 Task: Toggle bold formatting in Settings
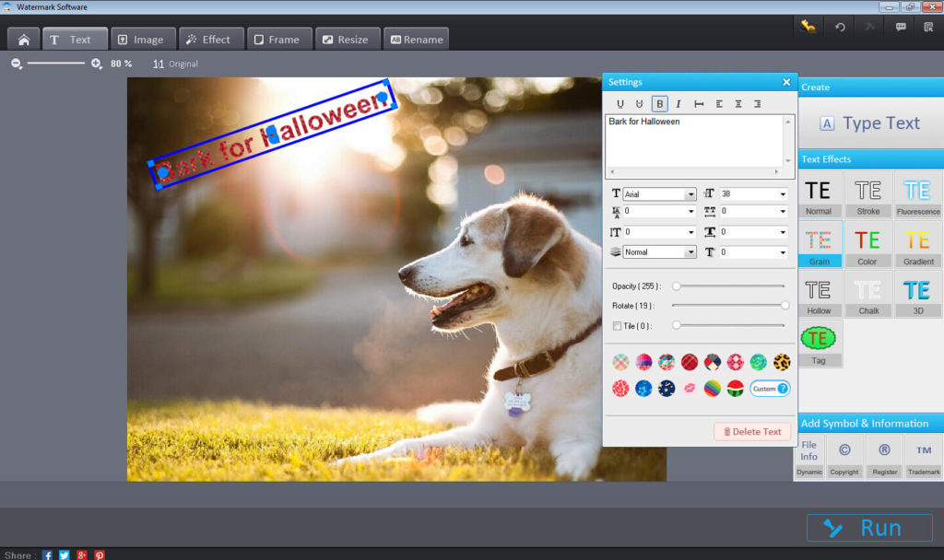pyautogui.click(x=659, y=104)
